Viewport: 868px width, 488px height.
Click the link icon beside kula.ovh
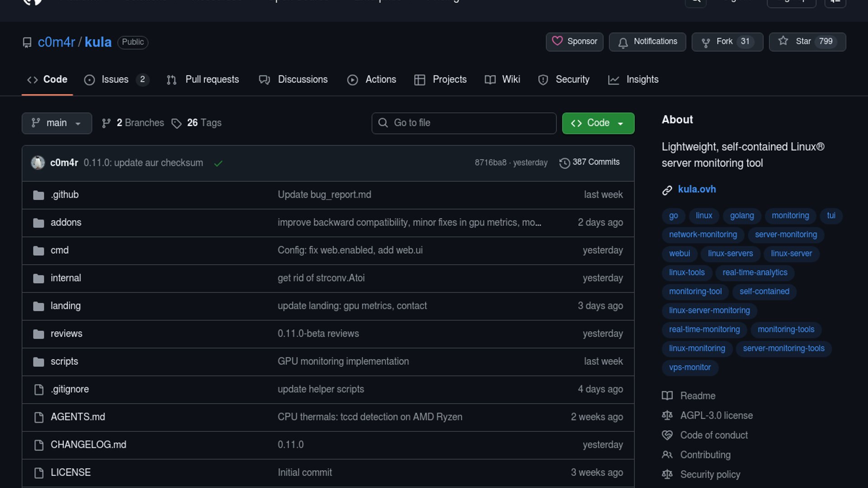[667, 190]
